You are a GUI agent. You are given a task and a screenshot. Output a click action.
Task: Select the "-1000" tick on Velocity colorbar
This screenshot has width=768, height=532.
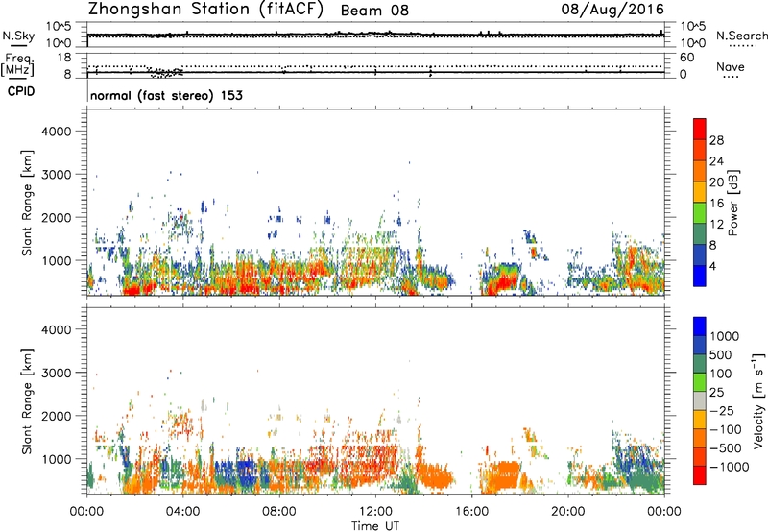click(x=729, y=467)
